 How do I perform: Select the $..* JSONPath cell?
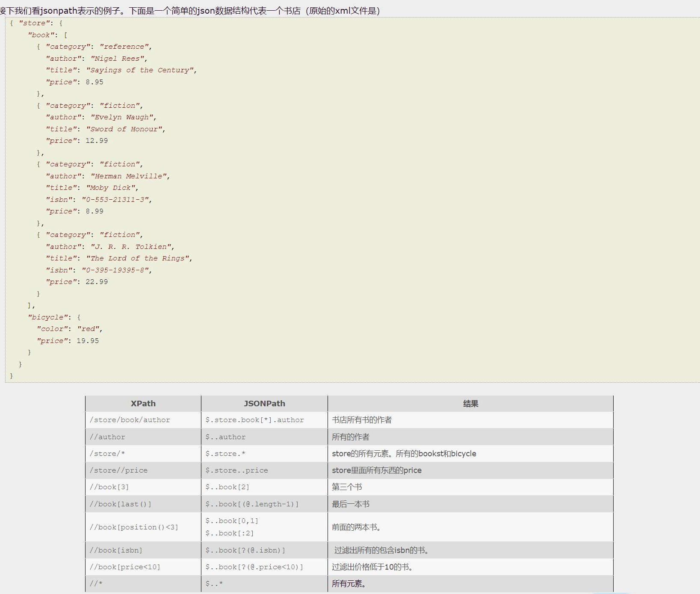coord(264,584)
